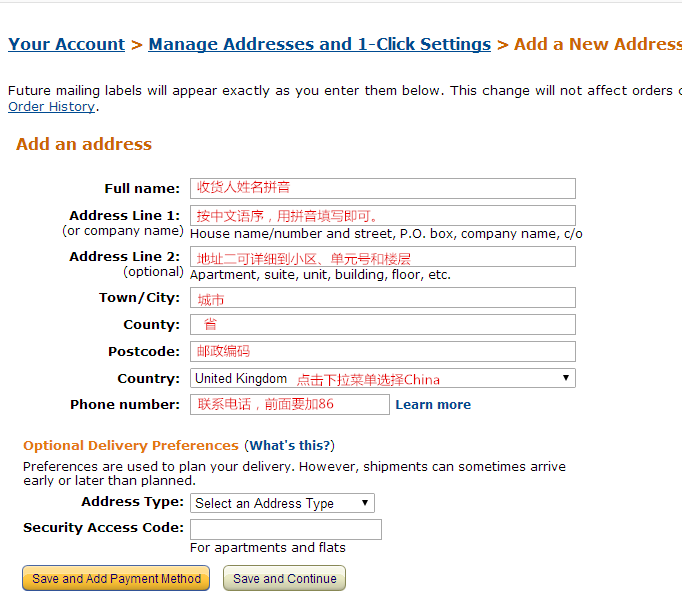
Task: Click the What's this? link
Action: pyautogui.click(x=289, y=446)
